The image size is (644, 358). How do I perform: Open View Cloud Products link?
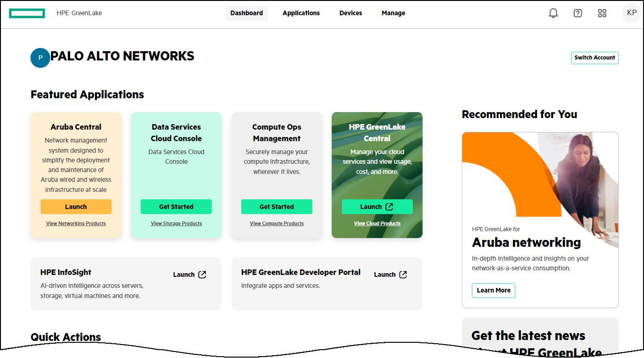pos(377,224)
